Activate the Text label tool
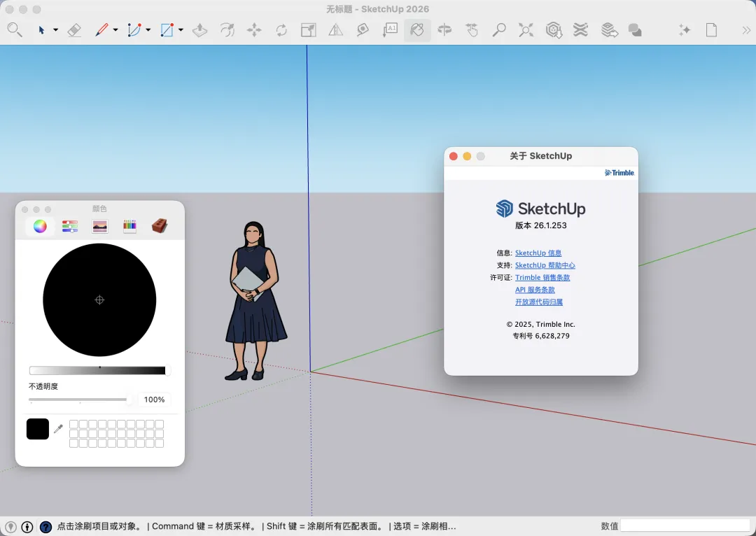This screenshot has height=536, width=756. point(390,30)
